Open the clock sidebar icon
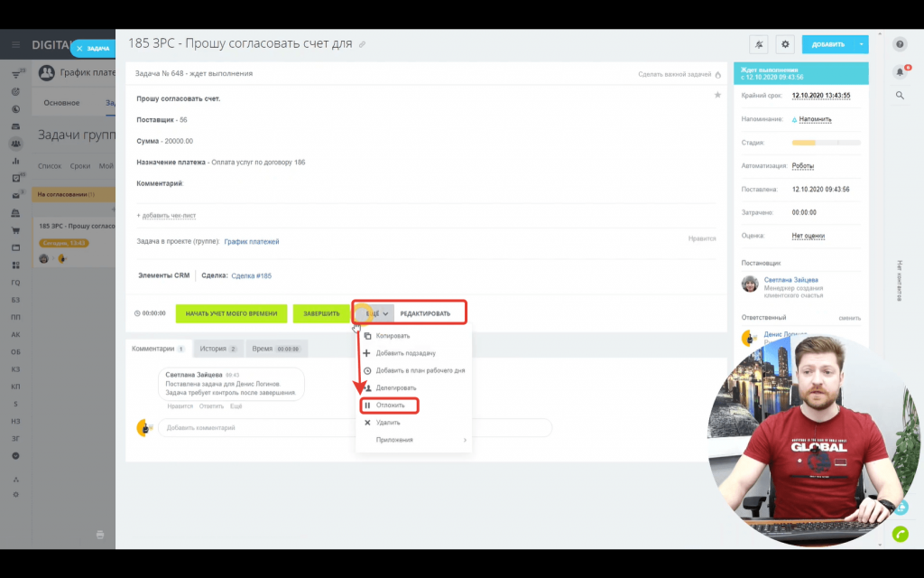The image size is (924, 578). [16, 109]
